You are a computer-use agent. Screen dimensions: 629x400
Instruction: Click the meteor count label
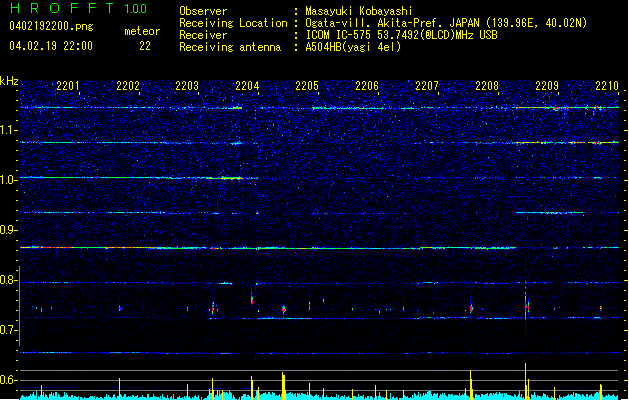(142, 31)
